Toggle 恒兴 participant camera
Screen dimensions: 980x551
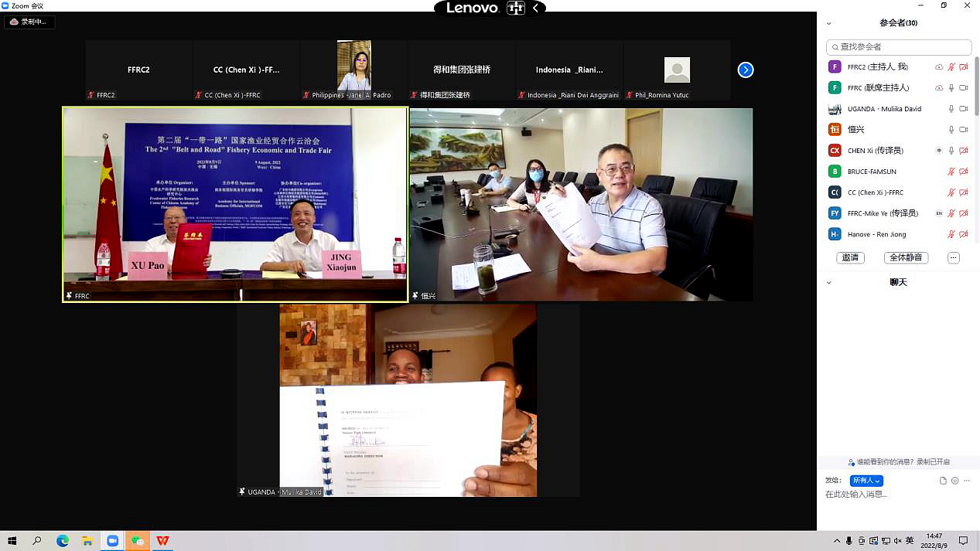pos(964,130)
